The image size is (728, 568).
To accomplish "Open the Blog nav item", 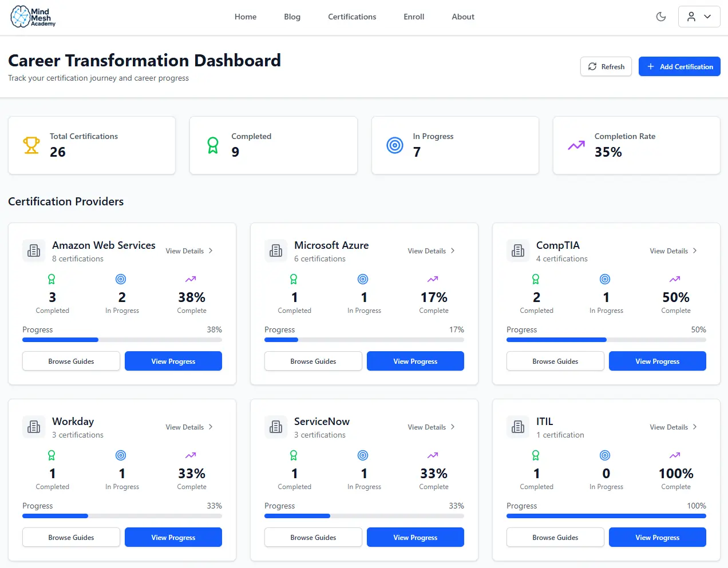I will tap(292, 17).
